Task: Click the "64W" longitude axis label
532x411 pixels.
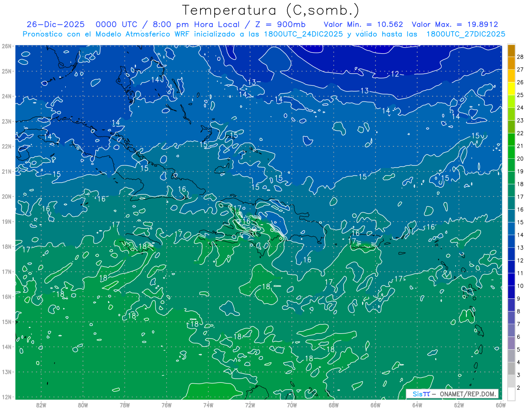Action: coord(417,405)
